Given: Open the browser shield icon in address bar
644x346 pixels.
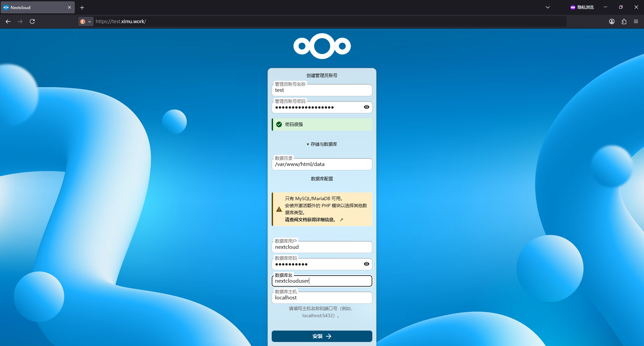Looking at the screenshot, I should pyautogui.click(x=83, y=21).
